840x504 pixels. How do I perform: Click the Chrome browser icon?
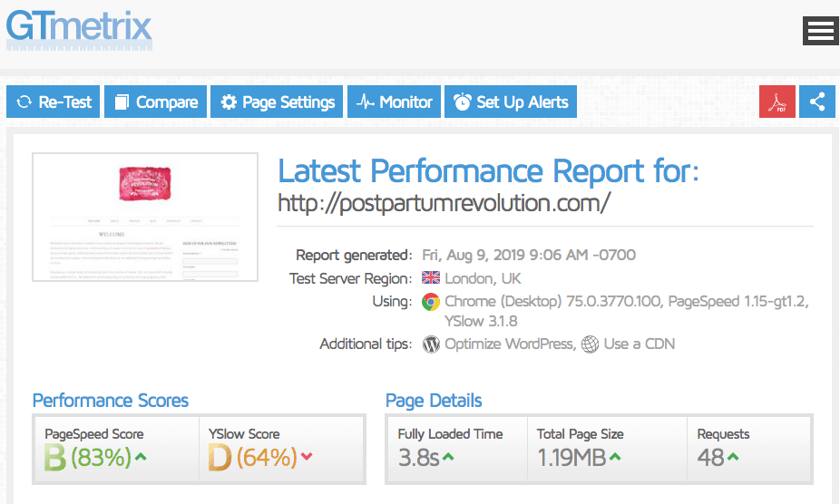431,302
